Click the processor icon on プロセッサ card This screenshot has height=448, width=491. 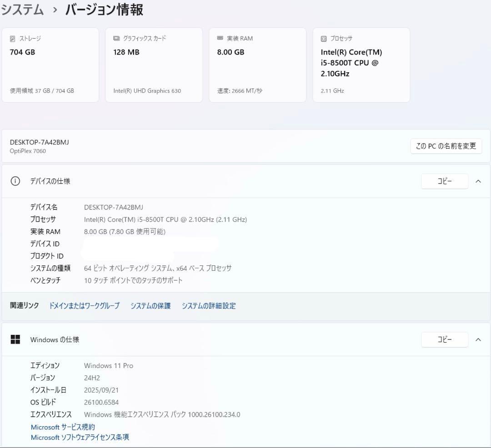[x=324, y=39]
